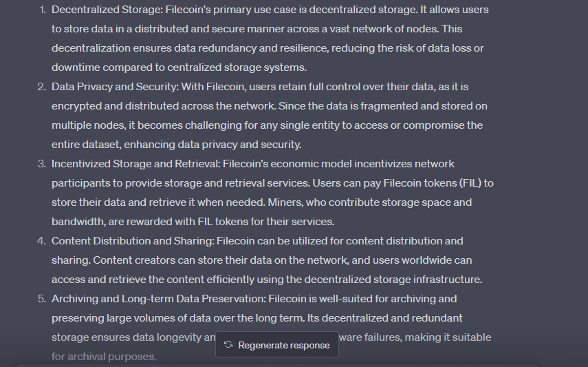
Task: Click 'preserving large volumes of data' line
Action: tap(257, 318)
